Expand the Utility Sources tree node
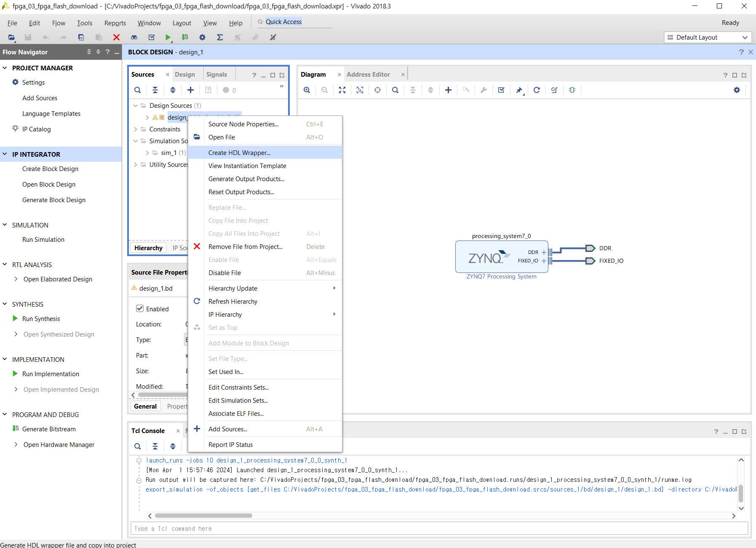756x548 pixels. [136, 165]
